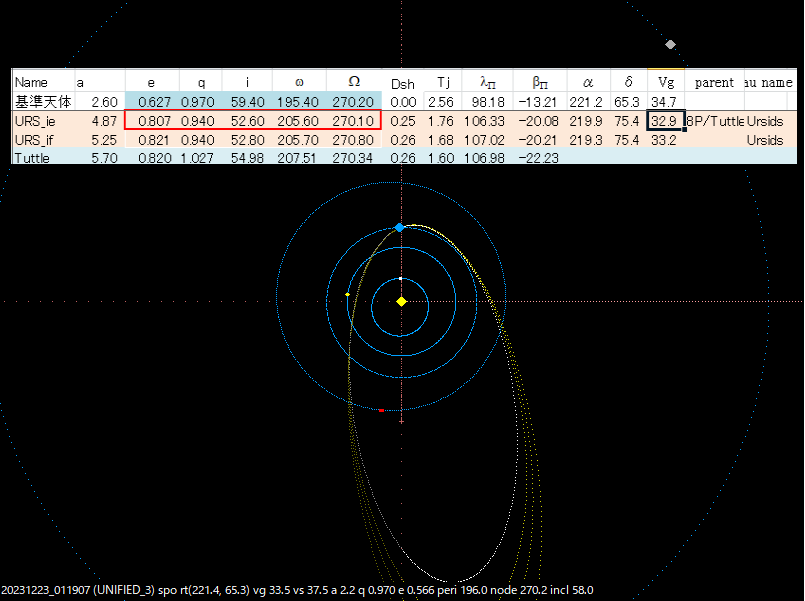Viewport: 805px width, 601px height.
Task: Click the small cross node marker below the Sun
Action: coord(401,421)
